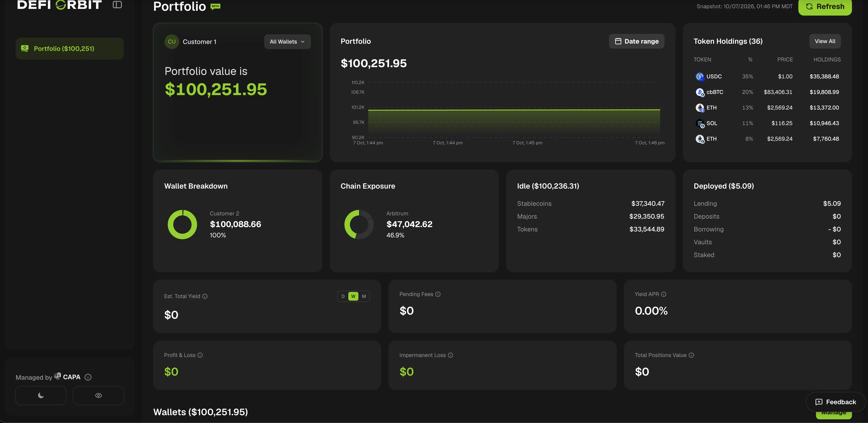Image resolution: width=868 pixels, height=423 pixels.
Task: Click the Wallet Breakdown donut chart
Action: pyautogui.click(x=182, y=225)
